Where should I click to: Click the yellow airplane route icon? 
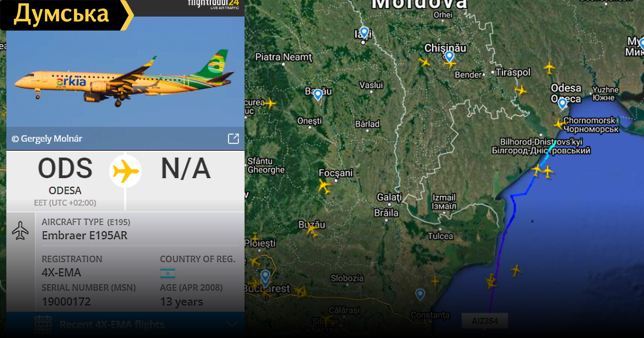tap(126, 171)
